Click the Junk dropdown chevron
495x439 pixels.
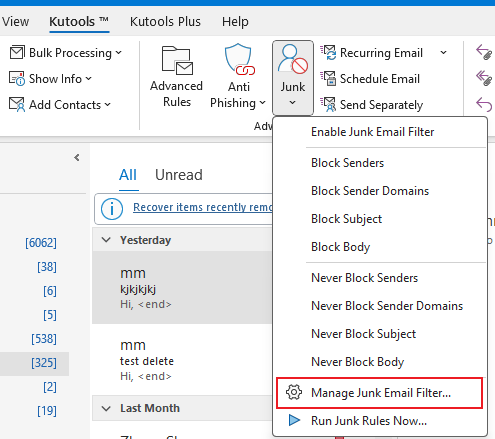point(292,102)
